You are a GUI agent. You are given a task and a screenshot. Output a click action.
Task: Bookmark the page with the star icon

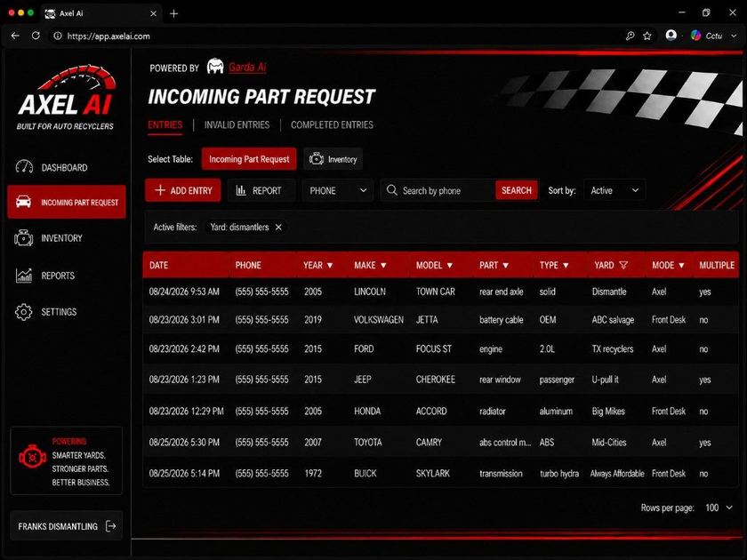pos(647,36)
